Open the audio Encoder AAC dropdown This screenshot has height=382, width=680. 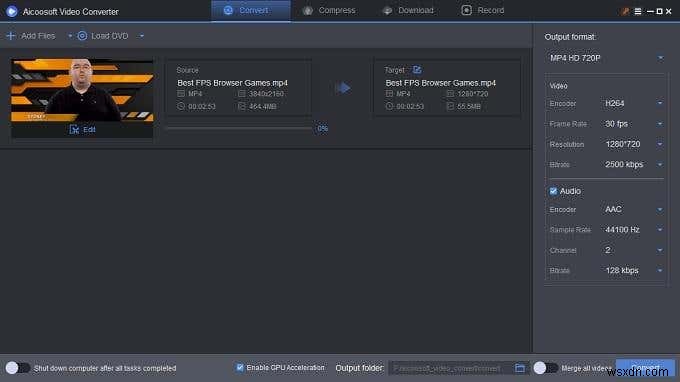coord(633,210)
